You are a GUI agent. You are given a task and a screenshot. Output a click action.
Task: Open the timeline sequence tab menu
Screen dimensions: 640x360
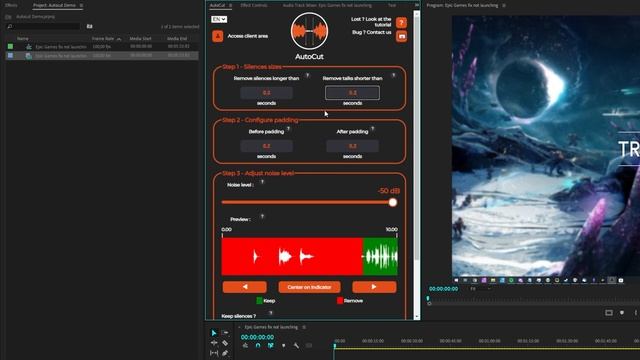click(304, 327)
